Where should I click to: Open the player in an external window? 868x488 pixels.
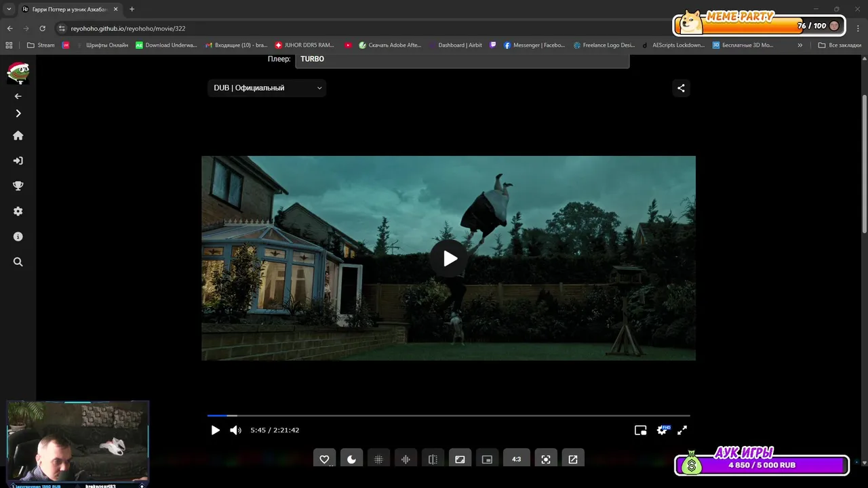(x=573, y=459)
